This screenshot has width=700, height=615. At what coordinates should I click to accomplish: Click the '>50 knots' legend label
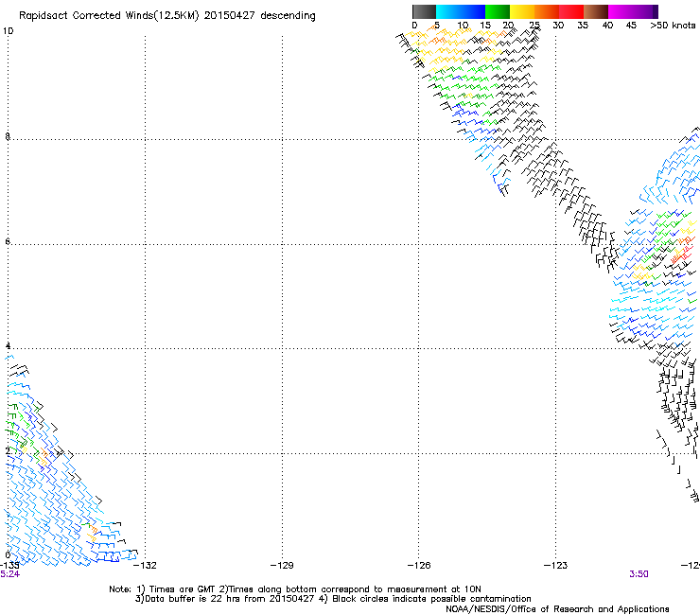point(673,26)
